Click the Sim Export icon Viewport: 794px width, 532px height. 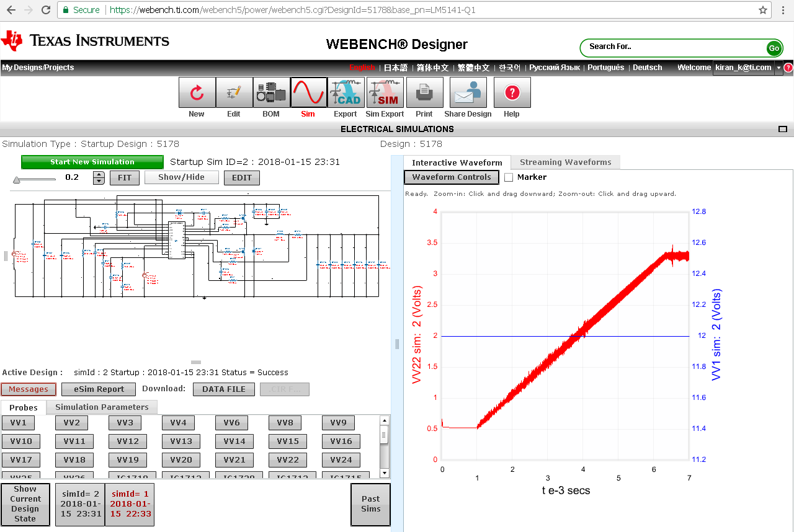click(385, 93)
